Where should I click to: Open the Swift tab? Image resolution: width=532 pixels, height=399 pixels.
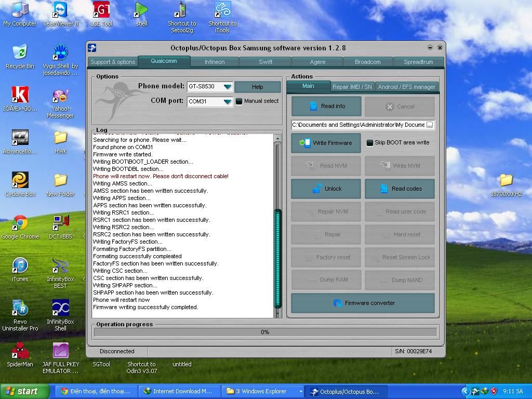point(265,62)
